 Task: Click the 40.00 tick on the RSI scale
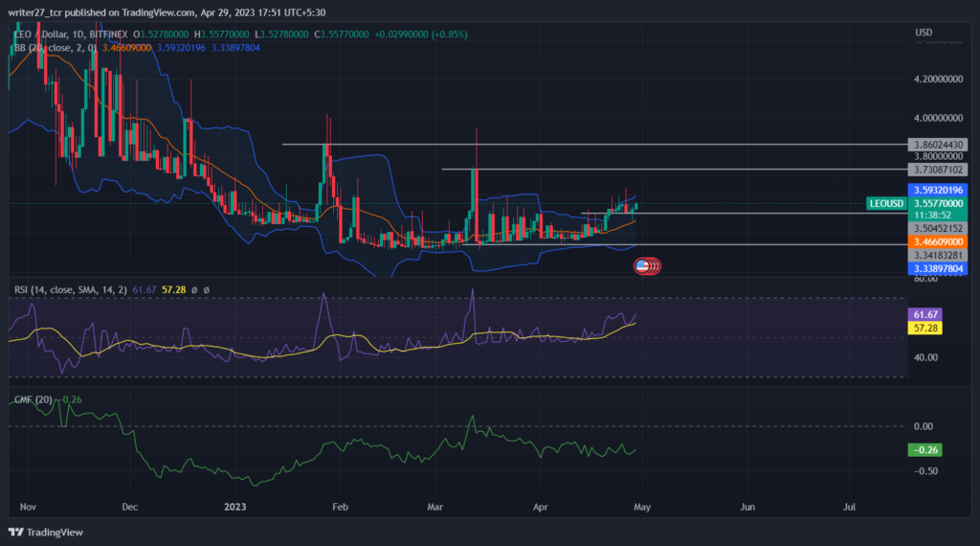pyautogui.click(x=925, y=357)
